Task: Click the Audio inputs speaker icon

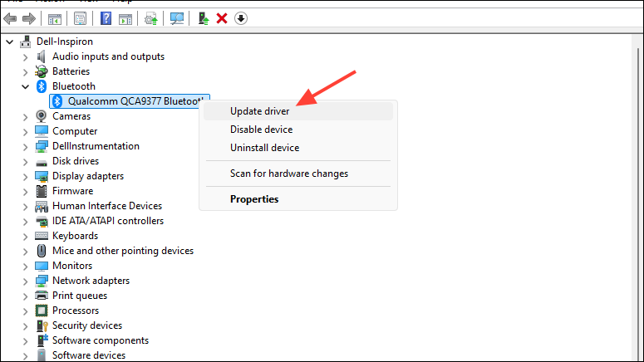Action: coord(41,56)
